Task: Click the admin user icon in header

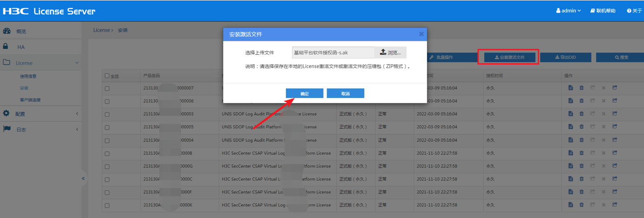Action: coord(558,10)
